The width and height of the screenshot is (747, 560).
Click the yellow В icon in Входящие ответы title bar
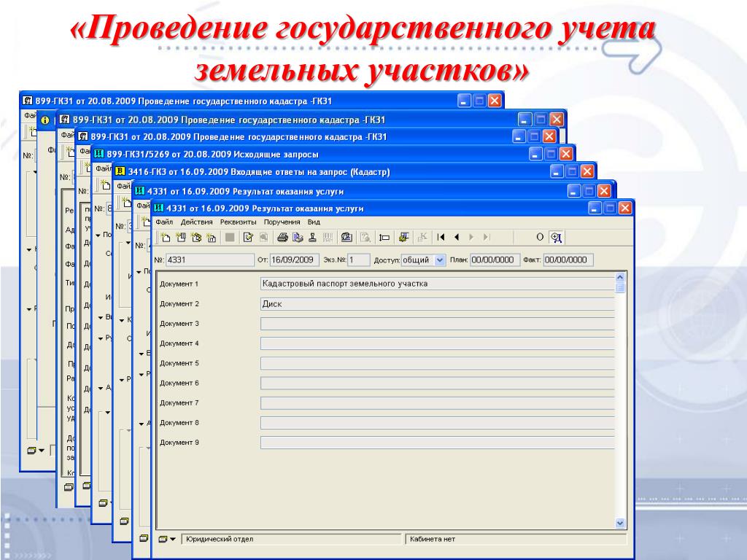click(120, 171)
